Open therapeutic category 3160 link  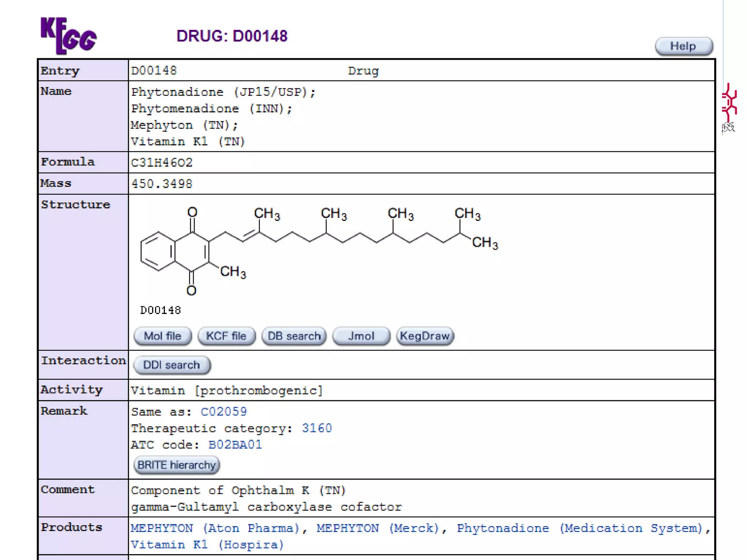tap(317, 428)
